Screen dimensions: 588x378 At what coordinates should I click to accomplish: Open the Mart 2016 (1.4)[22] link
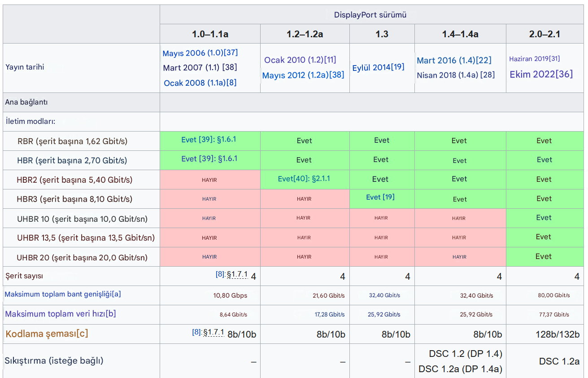tap(454, 60)
